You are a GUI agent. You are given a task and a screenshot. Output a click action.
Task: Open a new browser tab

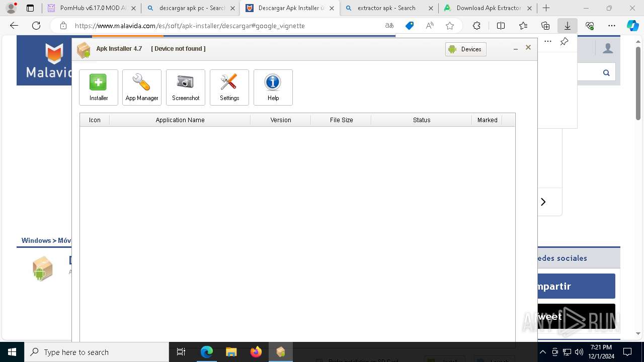pyautogui.click(x=546, y=8)
